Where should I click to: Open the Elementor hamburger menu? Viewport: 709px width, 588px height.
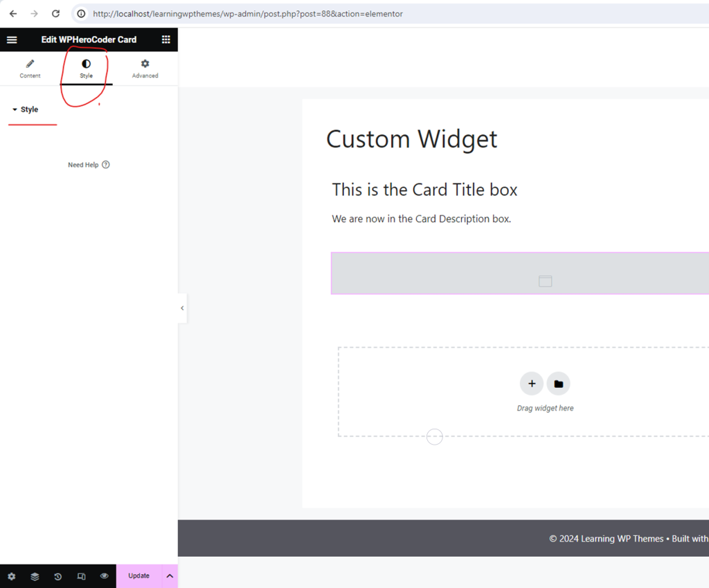pos(12,39)
